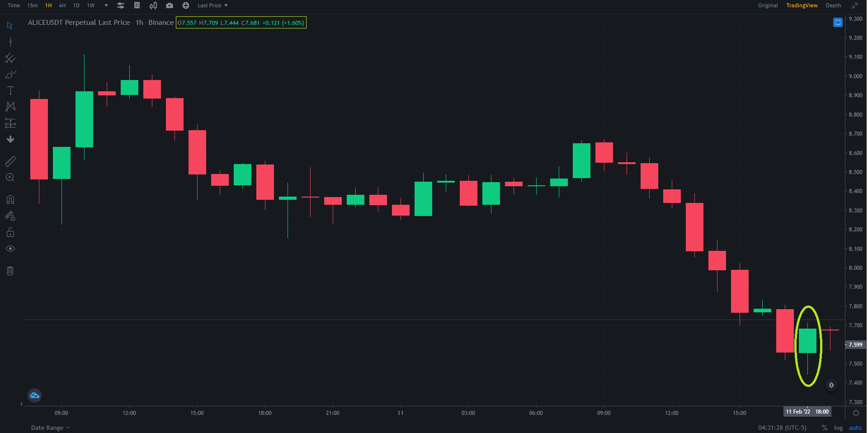Switch to the Original chart tab
Viewport: 868px width, 433px height.
pos(768,5)
